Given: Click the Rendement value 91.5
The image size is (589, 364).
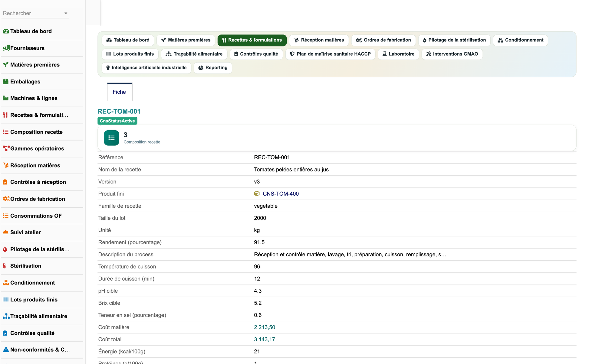Looking at the screenshot, I should (x=259, y=242).
